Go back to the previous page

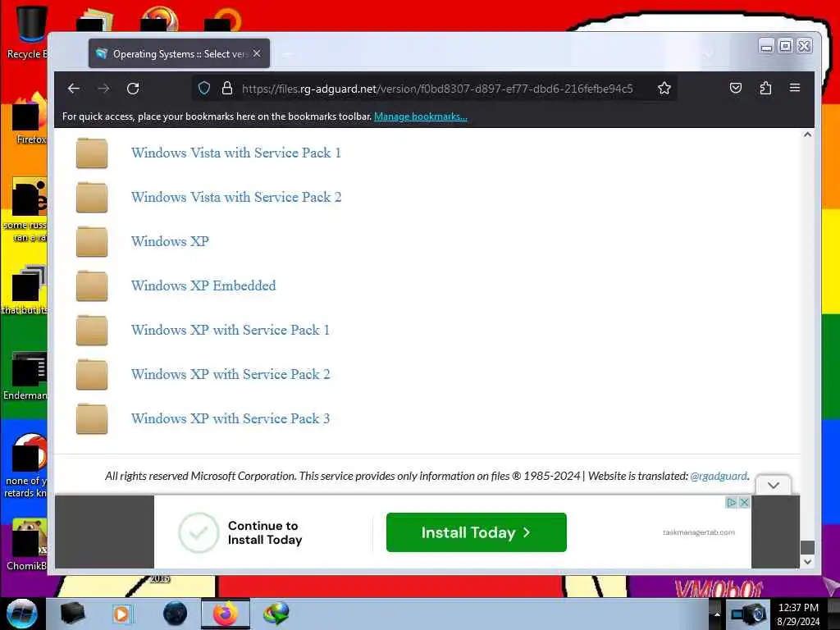pos(73,89)
